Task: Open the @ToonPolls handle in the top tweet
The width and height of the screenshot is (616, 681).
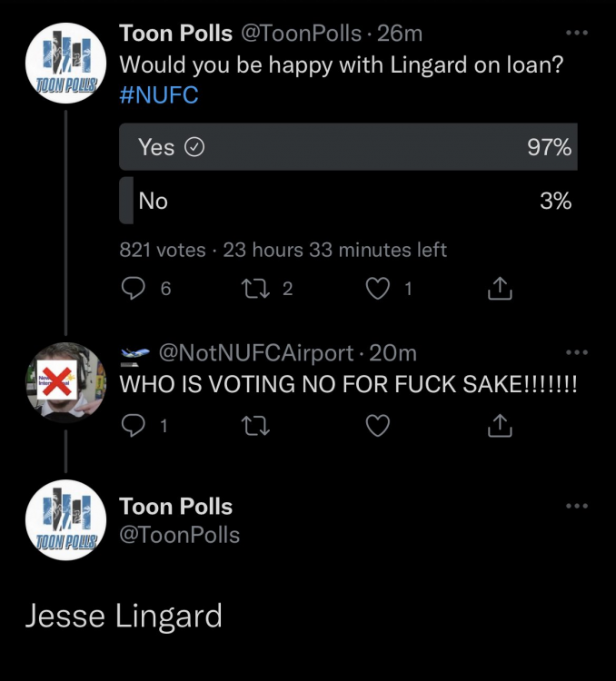Action: coord(301,33)
